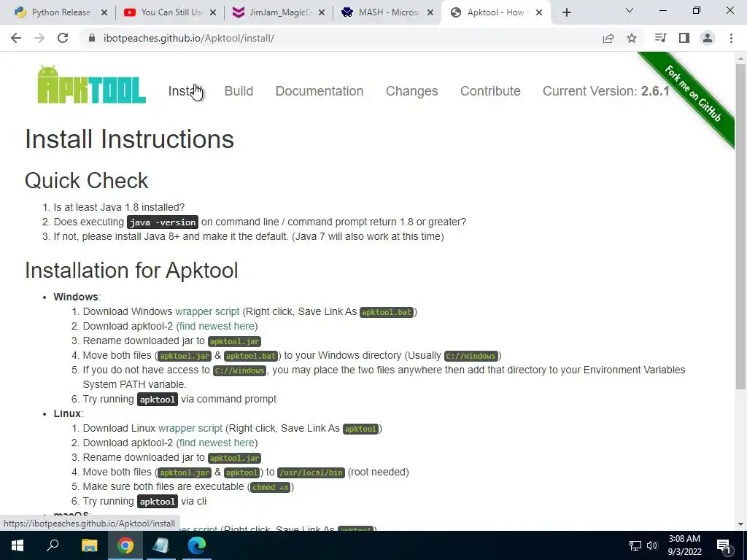The height and width of the screenshot is (560, 747).
Task: Click the 'chmod +x' code label
Action: (x=271, y=487)
